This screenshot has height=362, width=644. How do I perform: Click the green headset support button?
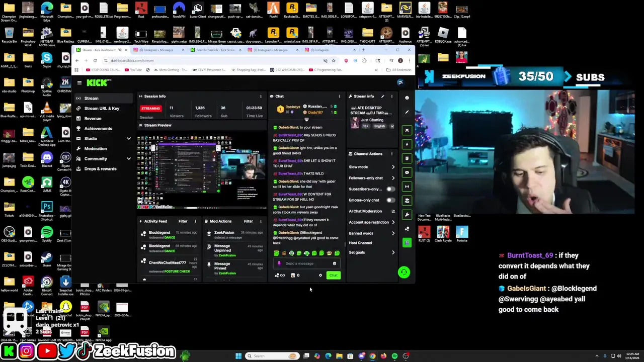(x=404, y=273)
